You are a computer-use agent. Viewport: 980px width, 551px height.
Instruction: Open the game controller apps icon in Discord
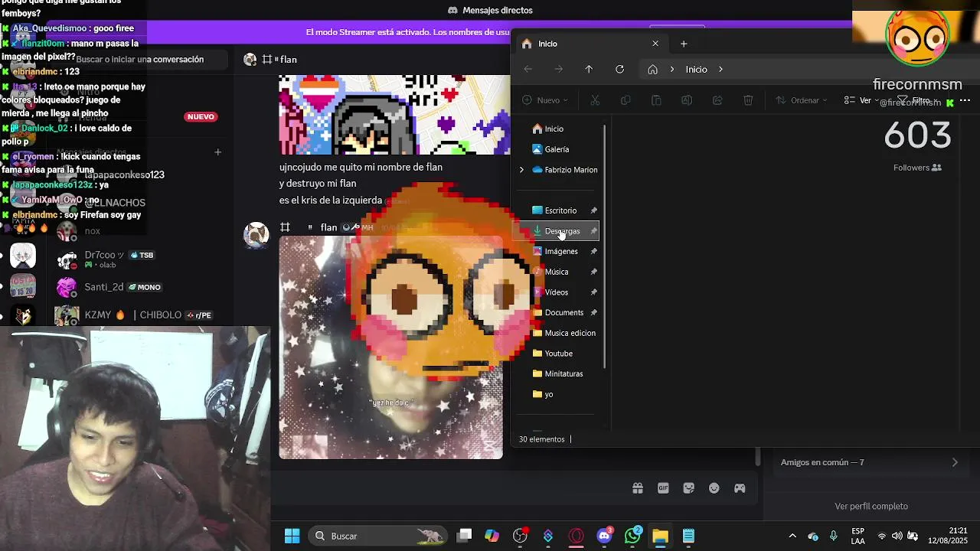point(740,488)
